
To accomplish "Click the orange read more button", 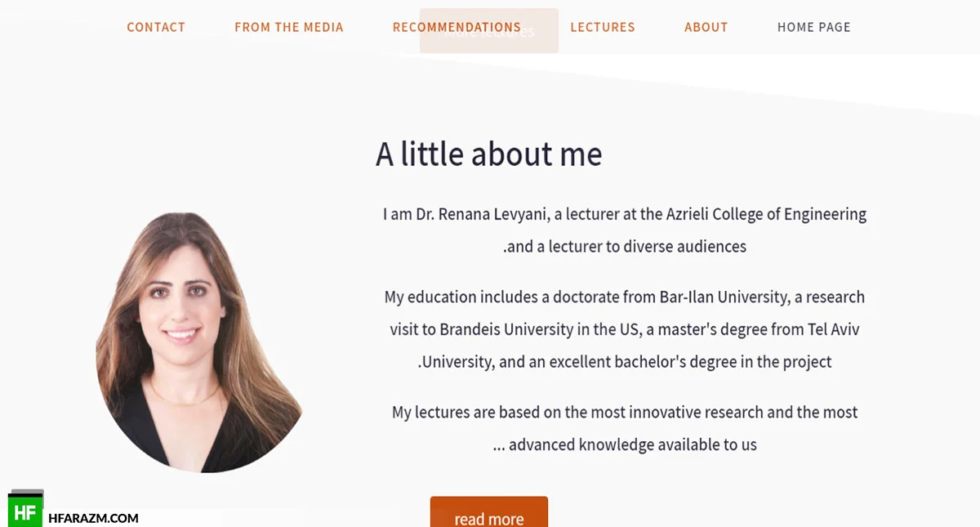I will coord(489,512).
